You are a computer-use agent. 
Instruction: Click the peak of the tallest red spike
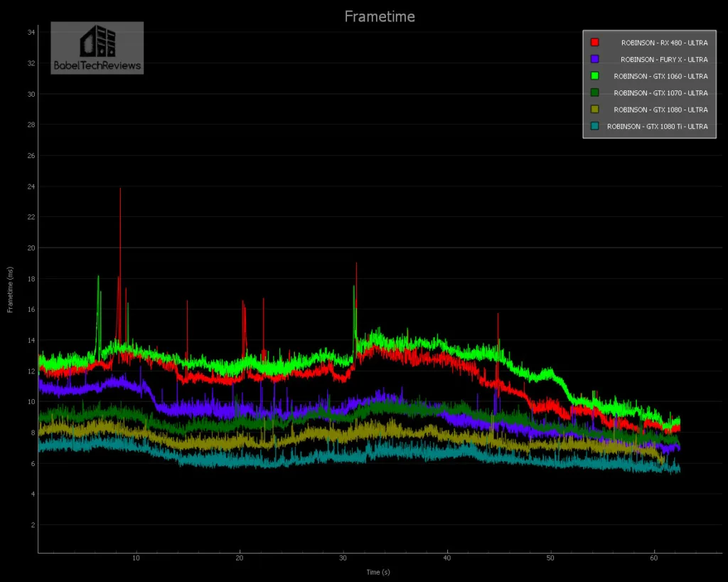coord(120,189)
